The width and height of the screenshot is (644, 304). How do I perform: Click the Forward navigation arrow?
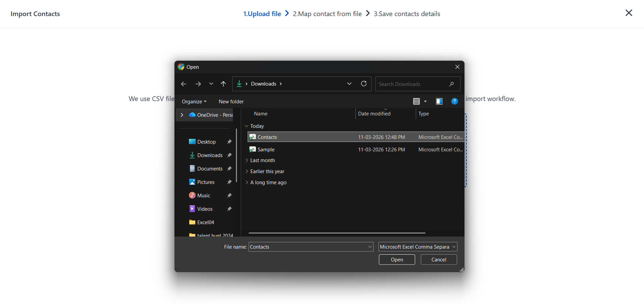pyautogui.click(x=198, y=84)
